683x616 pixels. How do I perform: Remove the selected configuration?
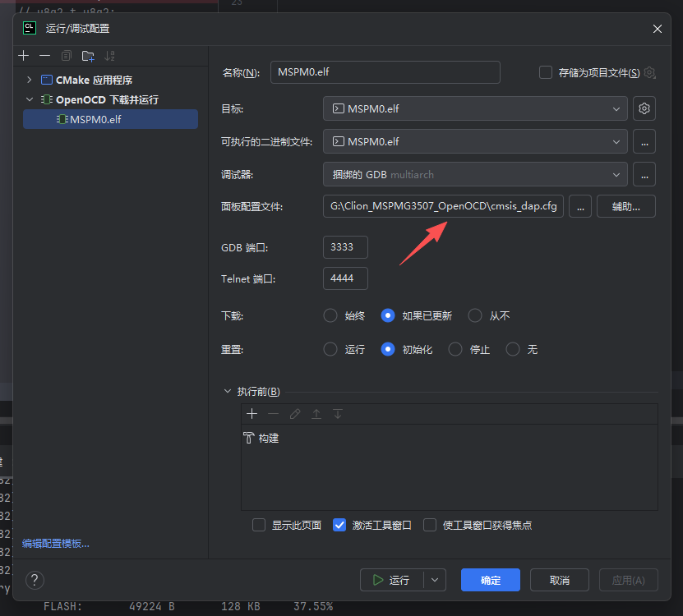point(45,56)
